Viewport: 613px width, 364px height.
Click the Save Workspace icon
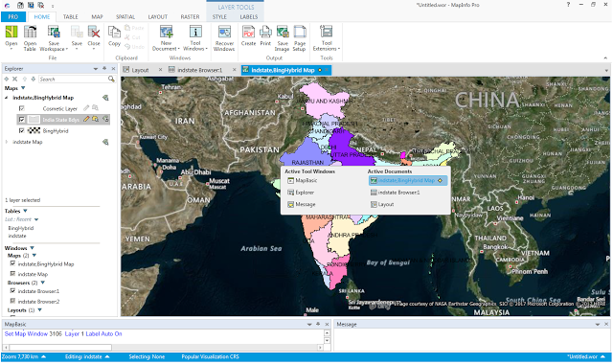[x=54, y=32]
